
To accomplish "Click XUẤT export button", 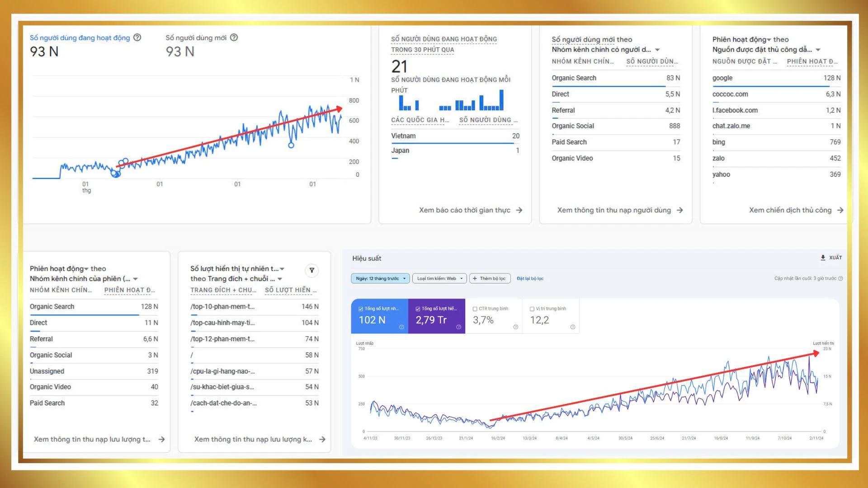I will click(x=831, y=258).
